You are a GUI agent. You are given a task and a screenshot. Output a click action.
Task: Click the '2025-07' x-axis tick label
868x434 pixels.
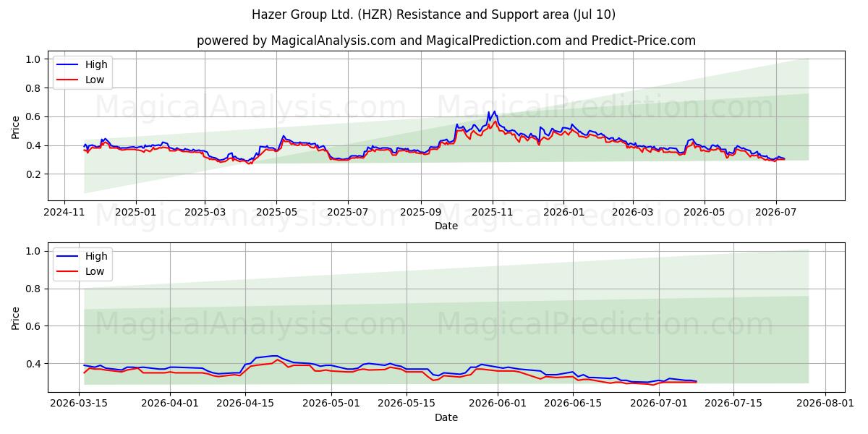pyautogui.click(x=348, y=212)
